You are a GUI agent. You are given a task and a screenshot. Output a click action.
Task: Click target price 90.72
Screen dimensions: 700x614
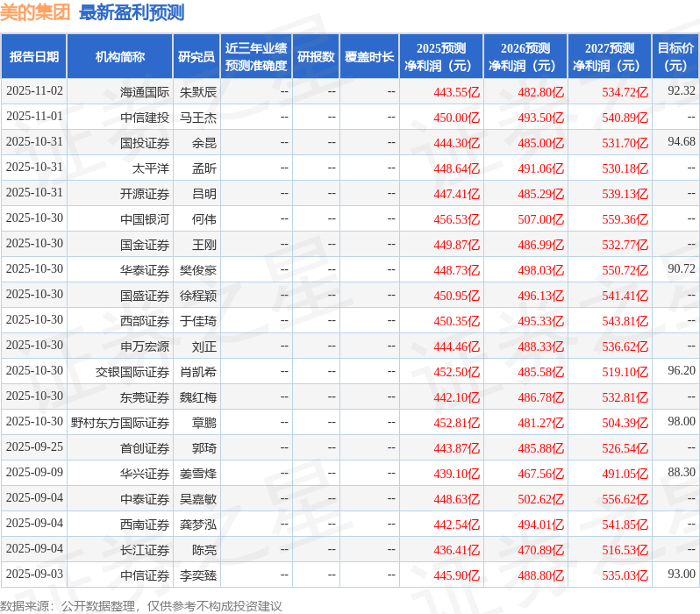click(682, 269)
